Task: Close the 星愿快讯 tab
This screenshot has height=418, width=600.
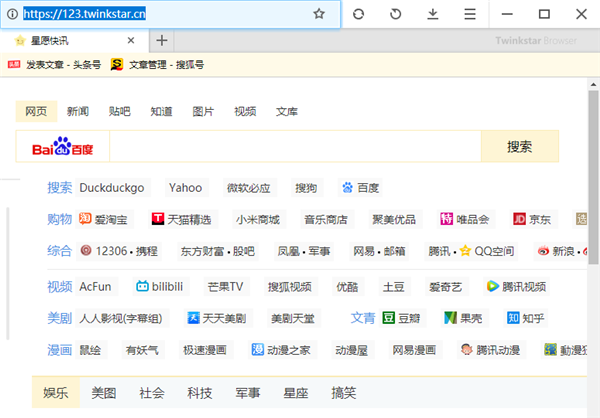Action: point(131,40)
